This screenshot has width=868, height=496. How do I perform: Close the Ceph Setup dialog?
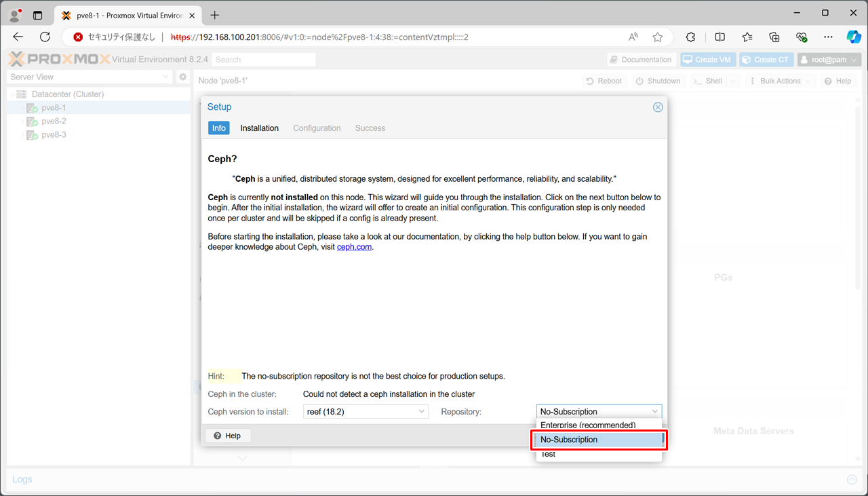pyautogui.click(x=657, y=107)
